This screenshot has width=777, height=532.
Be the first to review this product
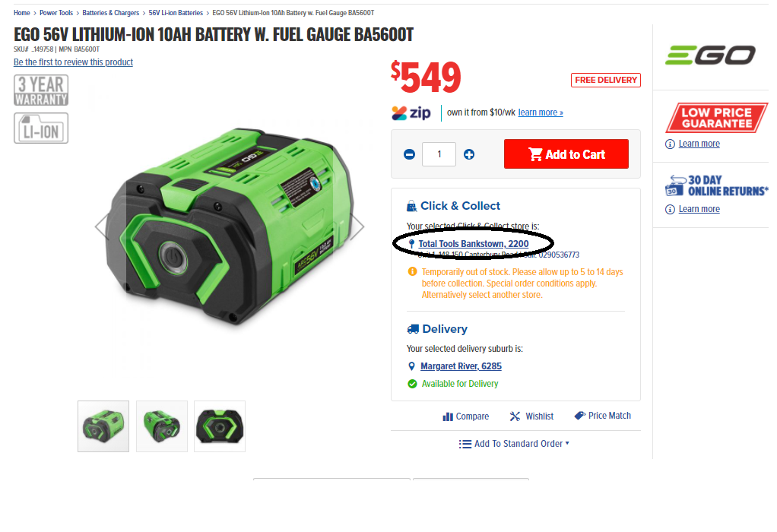click(73, 62)
